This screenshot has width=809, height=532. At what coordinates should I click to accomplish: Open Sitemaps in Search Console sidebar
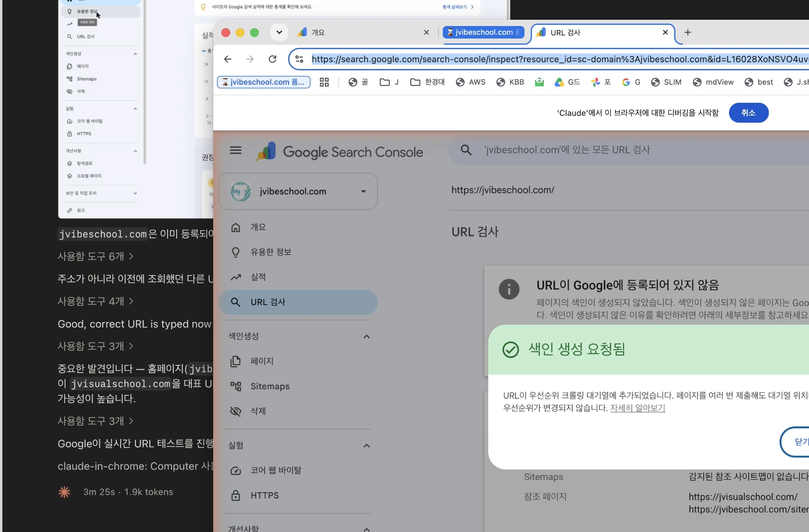click(x=298, y=386)
